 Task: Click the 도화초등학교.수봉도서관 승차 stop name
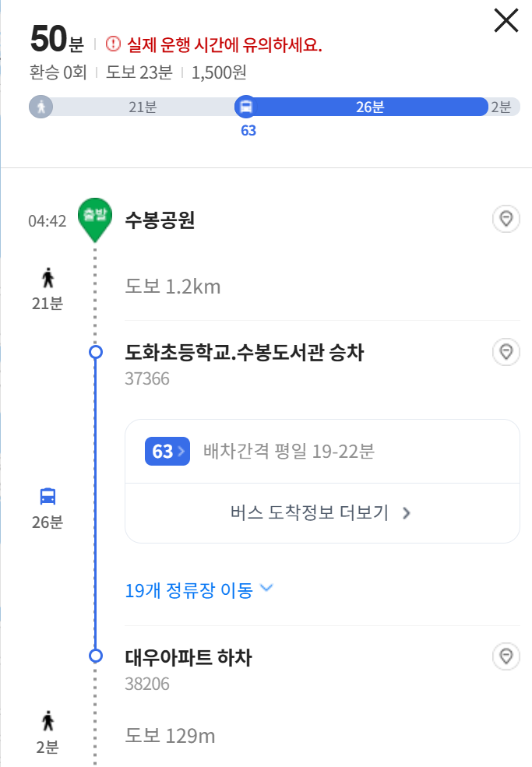244,353
